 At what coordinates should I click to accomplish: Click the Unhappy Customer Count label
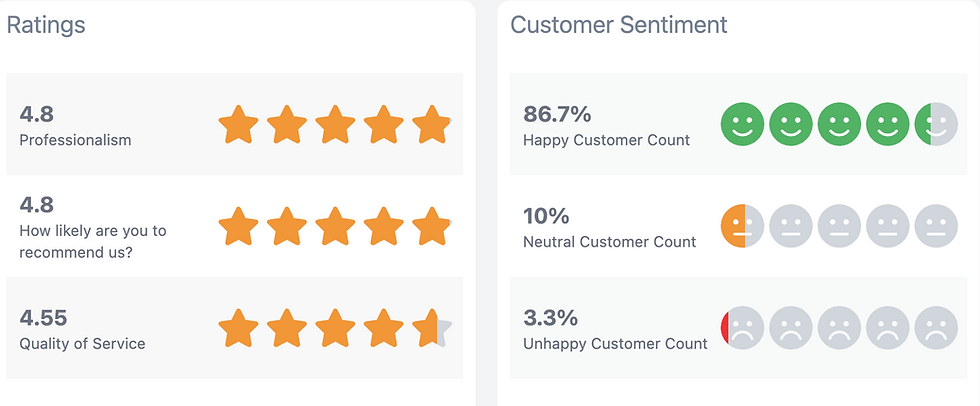615,344
